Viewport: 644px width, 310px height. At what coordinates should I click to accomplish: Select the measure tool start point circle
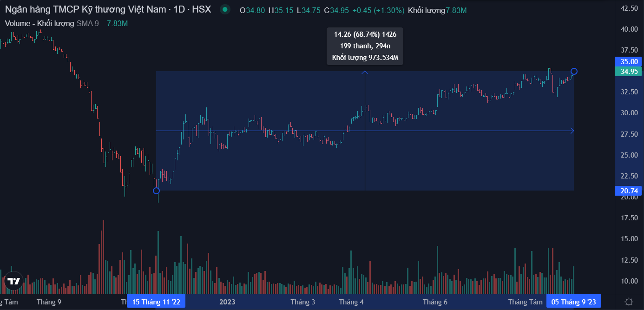156,191
